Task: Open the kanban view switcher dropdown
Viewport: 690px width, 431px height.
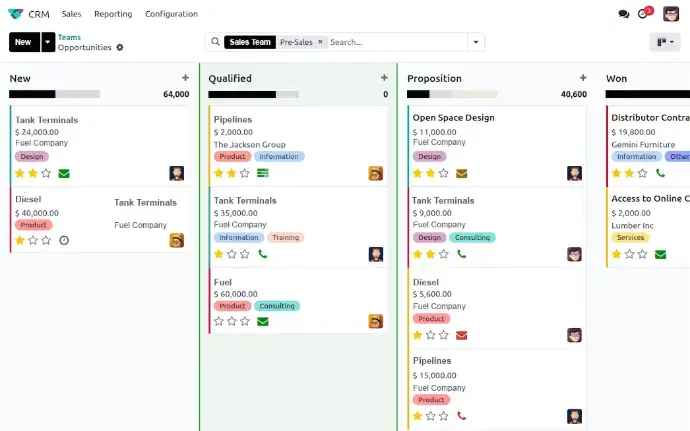Action: [x=664, y=42]
